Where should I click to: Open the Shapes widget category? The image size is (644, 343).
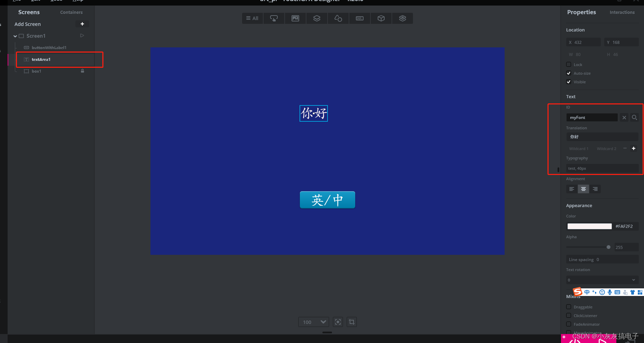(x=338, y=18)
